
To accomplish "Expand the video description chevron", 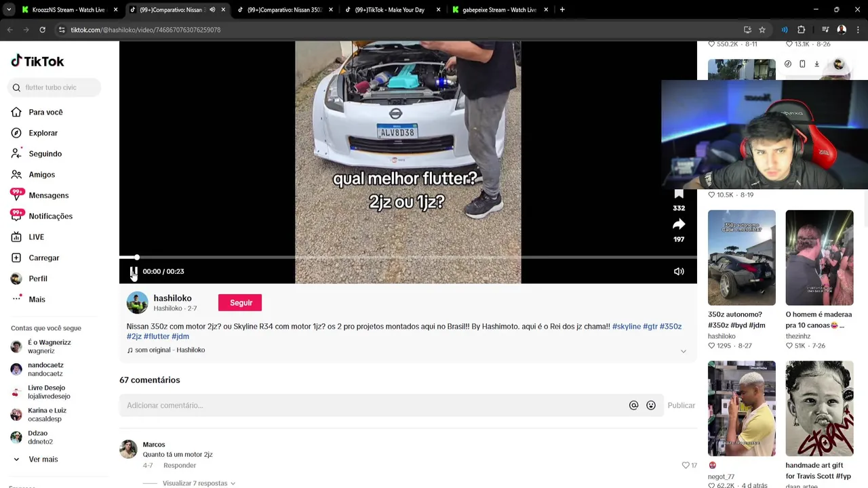I will pos(683,351).
